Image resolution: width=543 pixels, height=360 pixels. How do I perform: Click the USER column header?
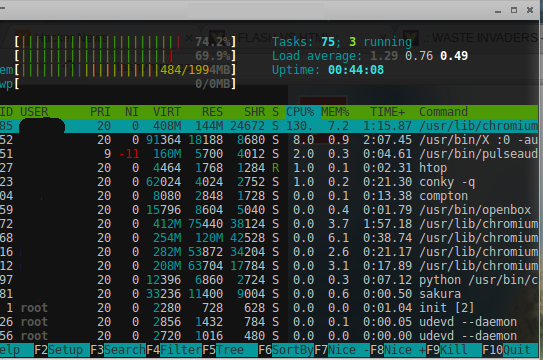pyautogui.click(x=34, y=112)
